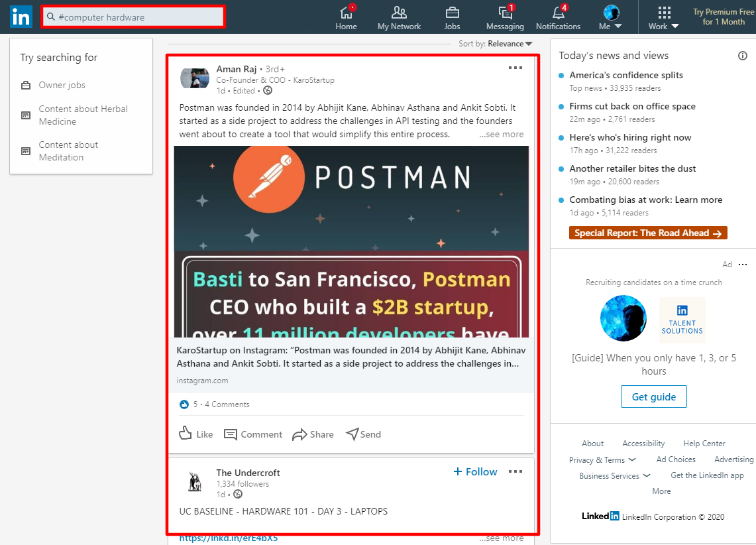
Task: Open the Ad Choices footer link
Action: (x=675, y=459)
